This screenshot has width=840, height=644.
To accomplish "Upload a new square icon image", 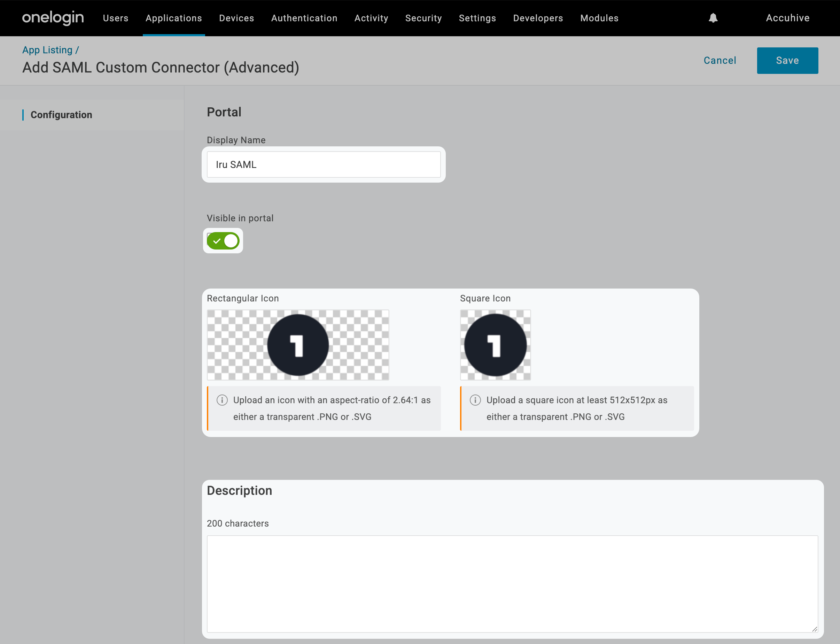I will 495,345.
